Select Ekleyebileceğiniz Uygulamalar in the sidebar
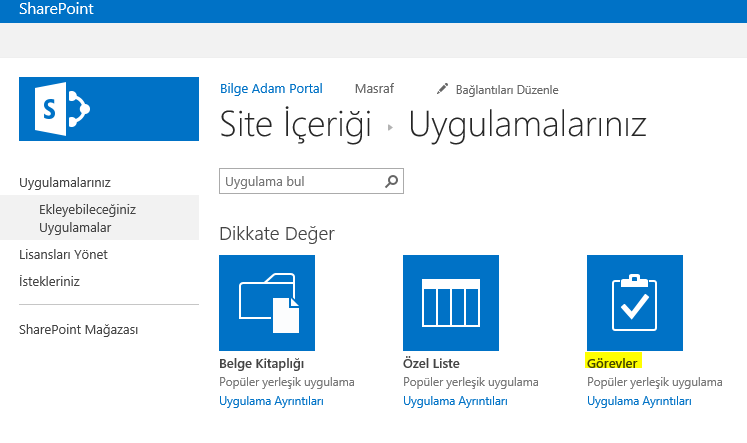Viewport: 747px width, 443px height. tap(88, 218)
